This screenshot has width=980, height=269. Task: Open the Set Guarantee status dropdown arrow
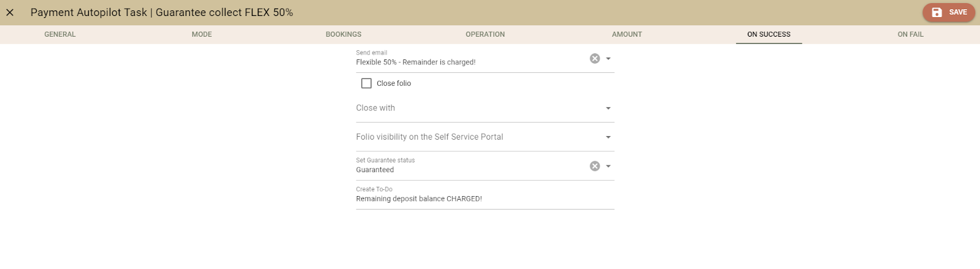[x=608, y=166]
